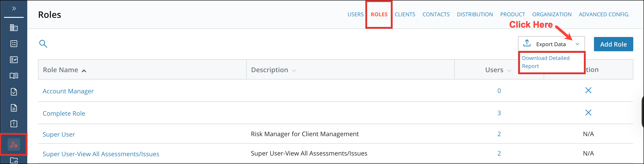Open Super User-View All Assessments/Issues role link
Viewport: 644px width, 164px height.
point(101,154)
